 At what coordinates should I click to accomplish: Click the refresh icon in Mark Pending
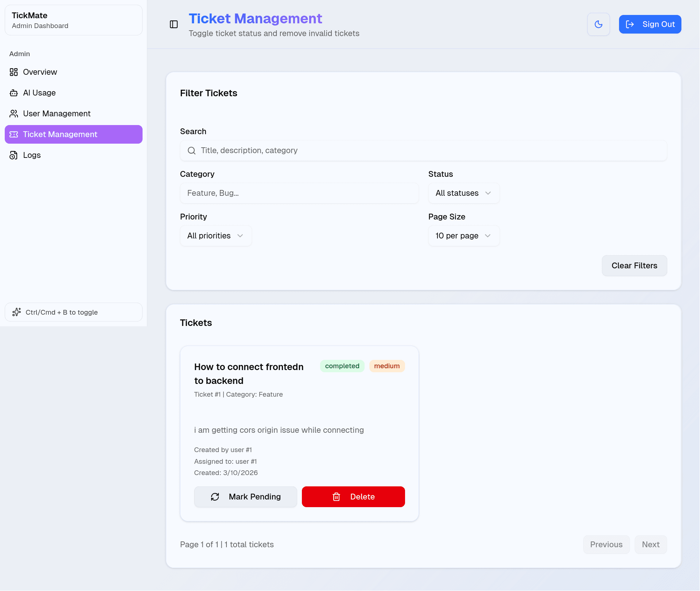pos(215,497)
